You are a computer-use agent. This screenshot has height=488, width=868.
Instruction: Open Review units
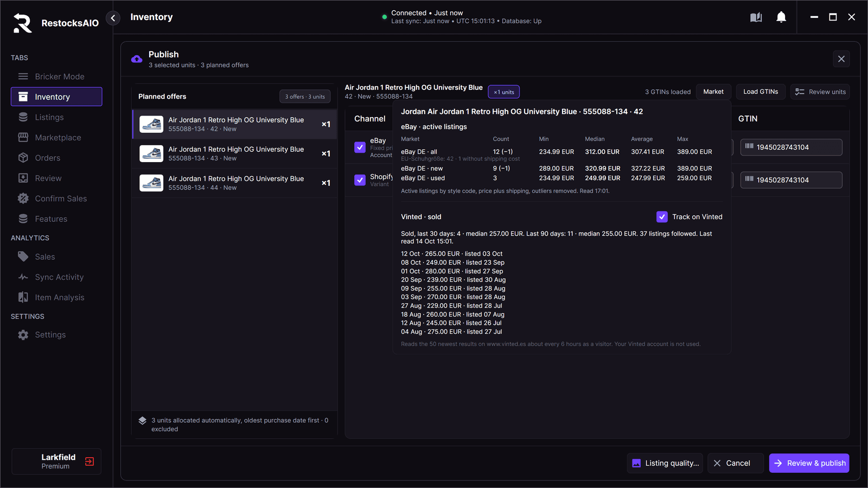pos(820,92)
